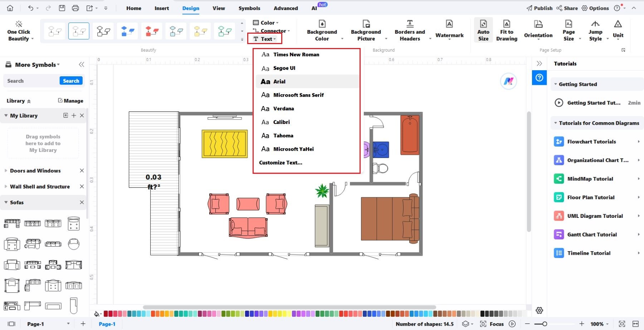Select Customize Text option

click(x=280, y=163)
